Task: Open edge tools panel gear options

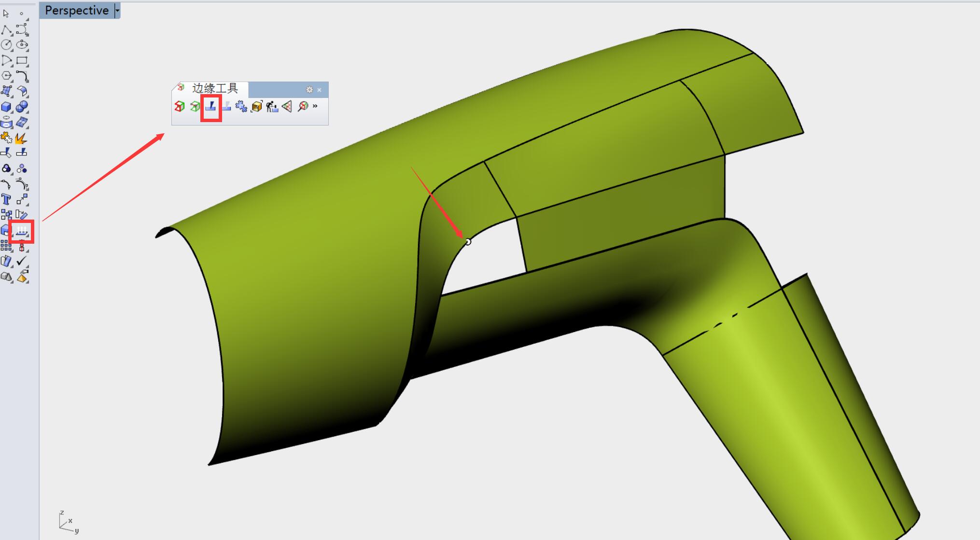Action: point(309,90)
